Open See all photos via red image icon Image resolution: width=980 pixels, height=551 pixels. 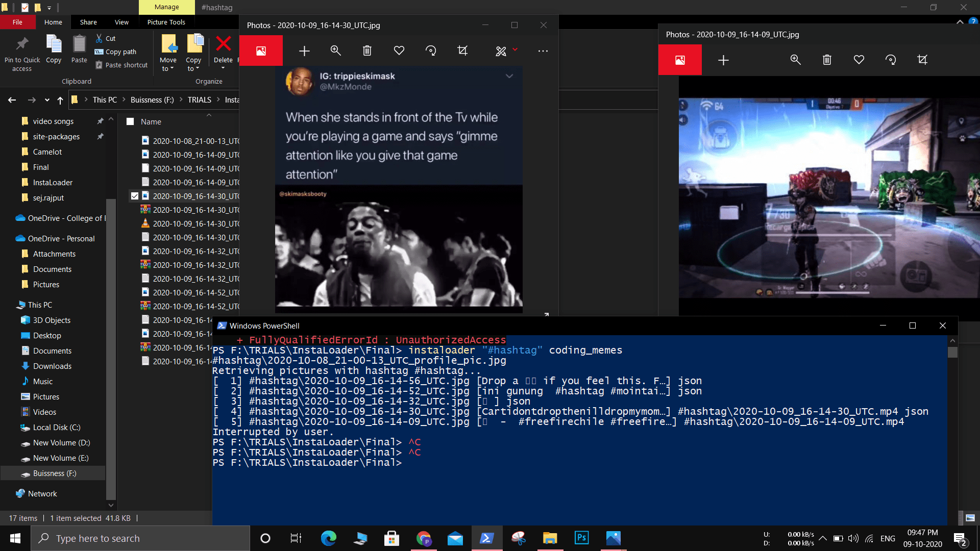pos(261,51)
